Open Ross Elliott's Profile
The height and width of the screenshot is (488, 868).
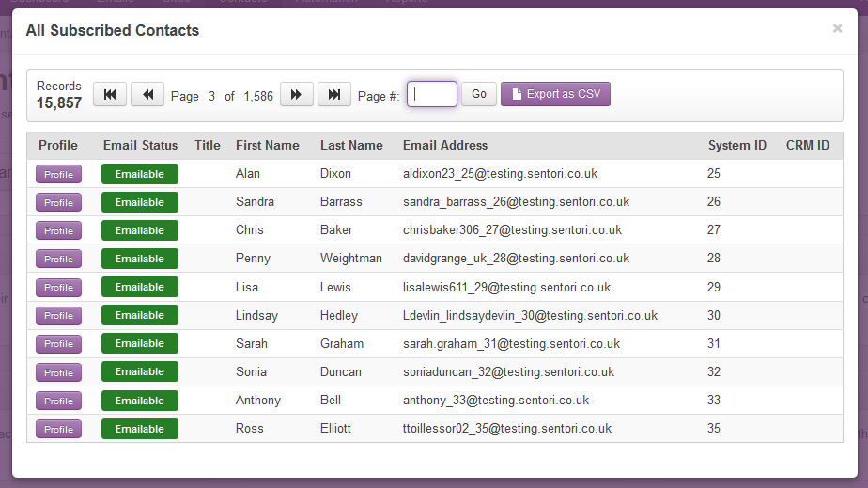tap(58, 429)
